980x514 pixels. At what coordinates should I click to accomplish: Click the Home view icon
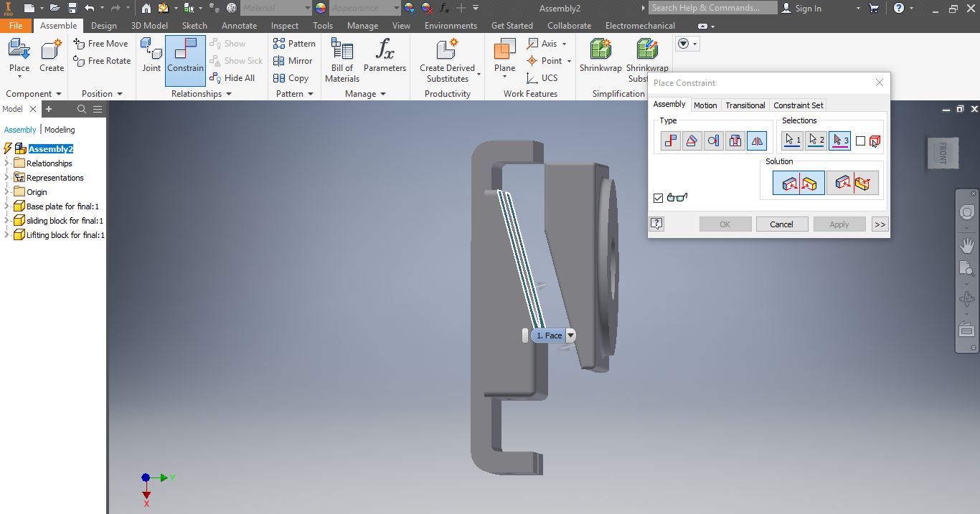click(146, 9)
